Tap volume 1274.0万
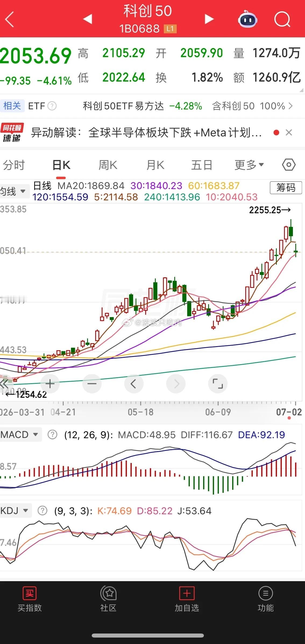305x644 pixels. pos(276,53)
